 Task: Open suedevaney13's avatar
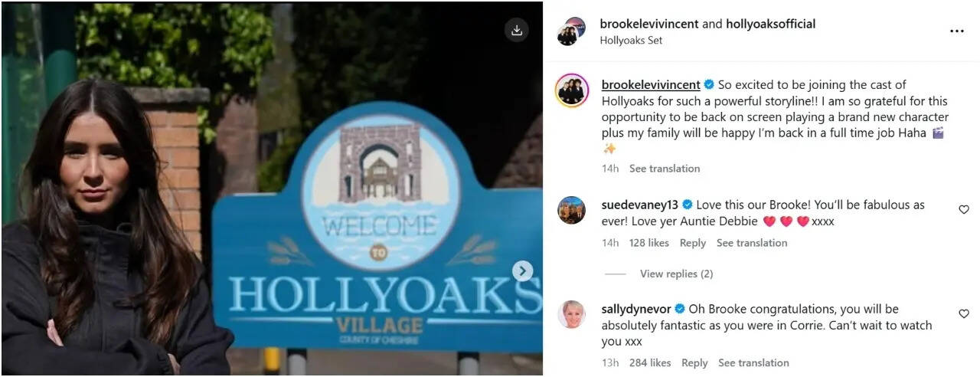(572, 210)
